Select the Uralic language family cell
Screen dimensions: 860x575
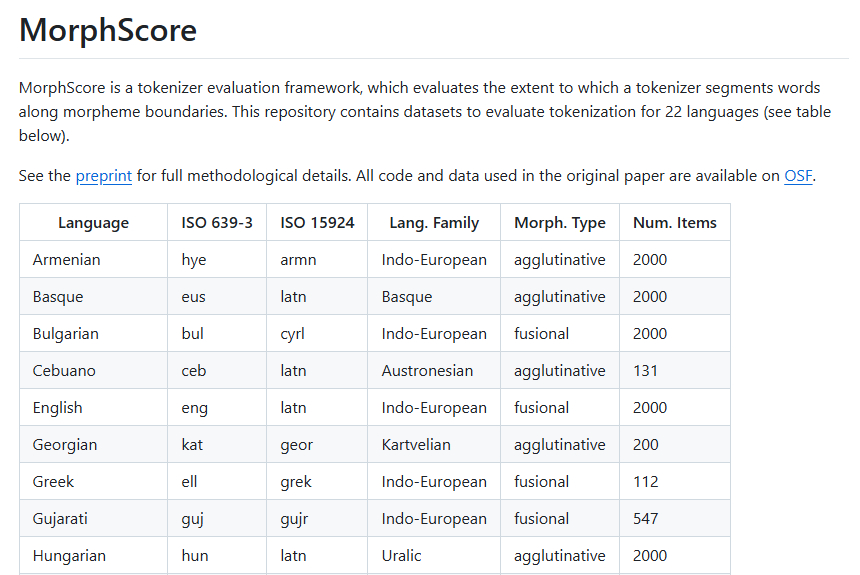(x=401, y=556)
